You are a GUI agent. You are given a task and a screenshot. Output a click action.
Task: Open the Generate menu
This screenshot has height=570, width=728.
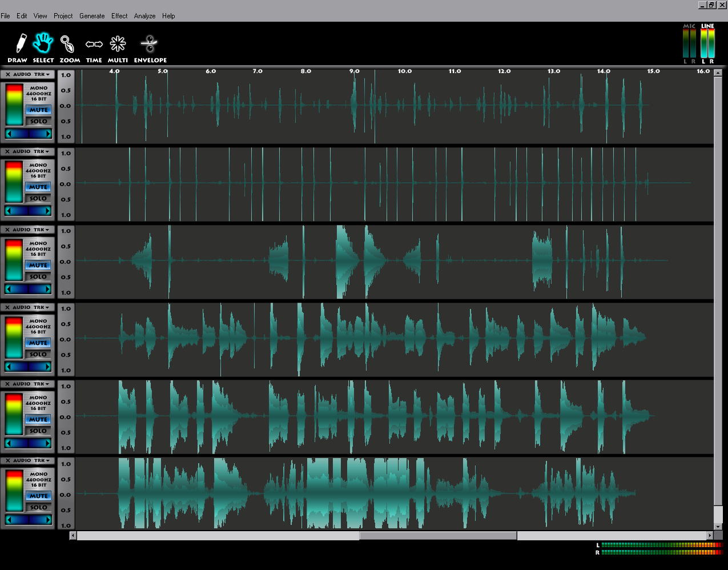click(x=92, y=16)
